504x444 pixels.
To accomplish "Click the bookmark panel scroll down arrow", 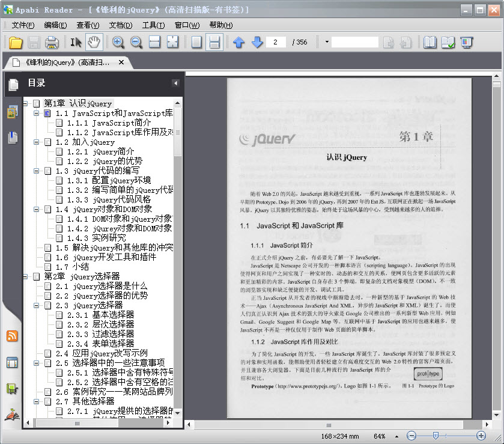I will coord(177,413).
